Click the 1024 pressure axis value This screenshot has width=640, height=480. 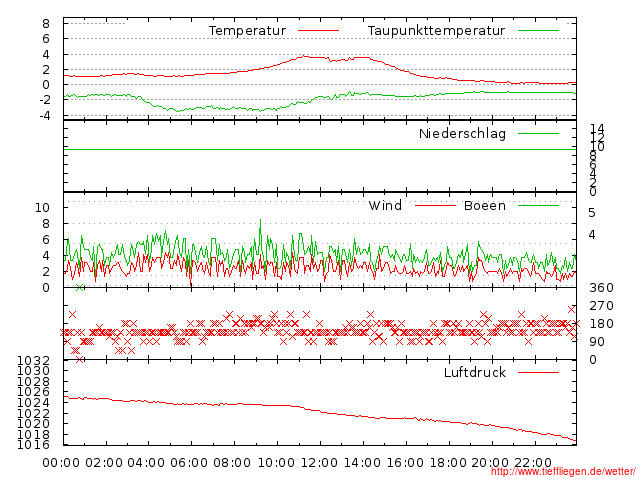33,402
